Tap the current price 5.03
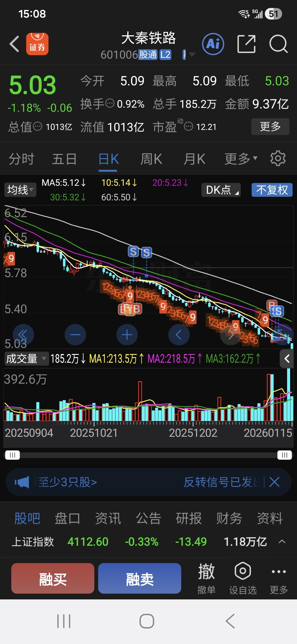This screenshot has width=297, height=644. (32, 85)
